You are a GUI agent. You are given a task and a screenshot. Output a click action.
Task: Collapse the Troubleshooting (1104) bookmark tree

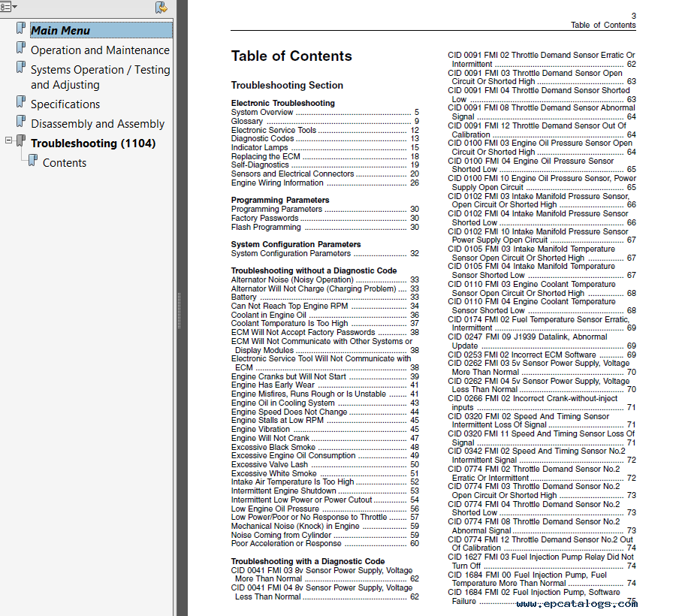(x=8, y=140)
